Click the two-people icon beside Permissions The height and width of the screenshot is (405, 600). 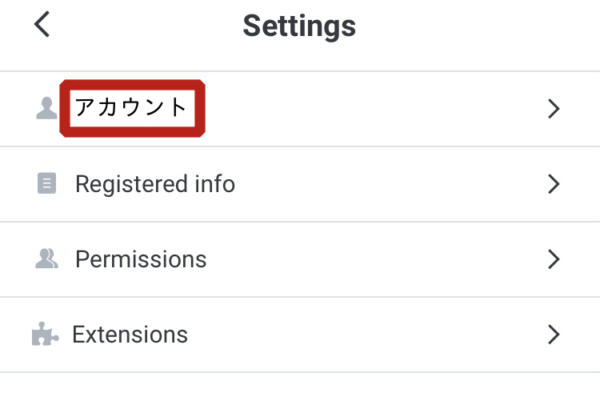(x=47, y=258)
